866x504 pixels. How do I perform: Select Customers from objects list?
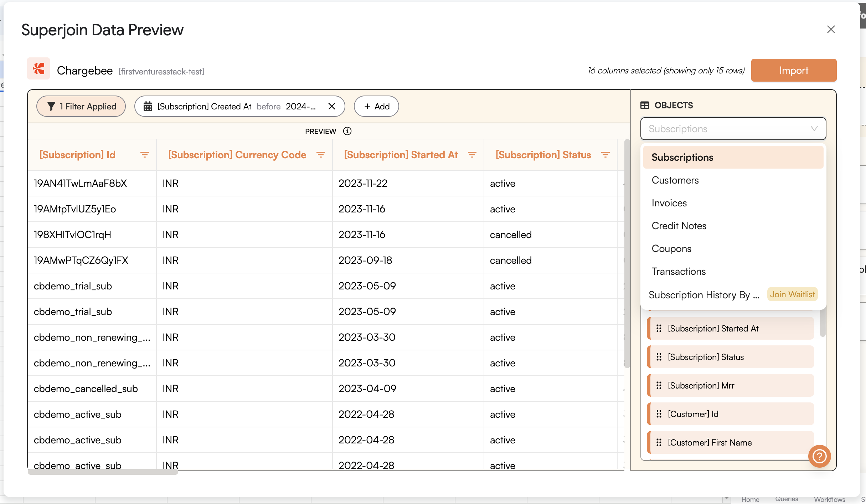675,180
